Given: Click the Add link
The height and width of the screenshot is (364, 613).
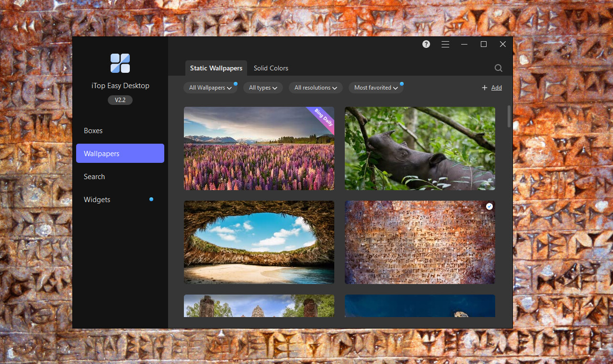Looking at the screenshot, I should coord(496,88).
